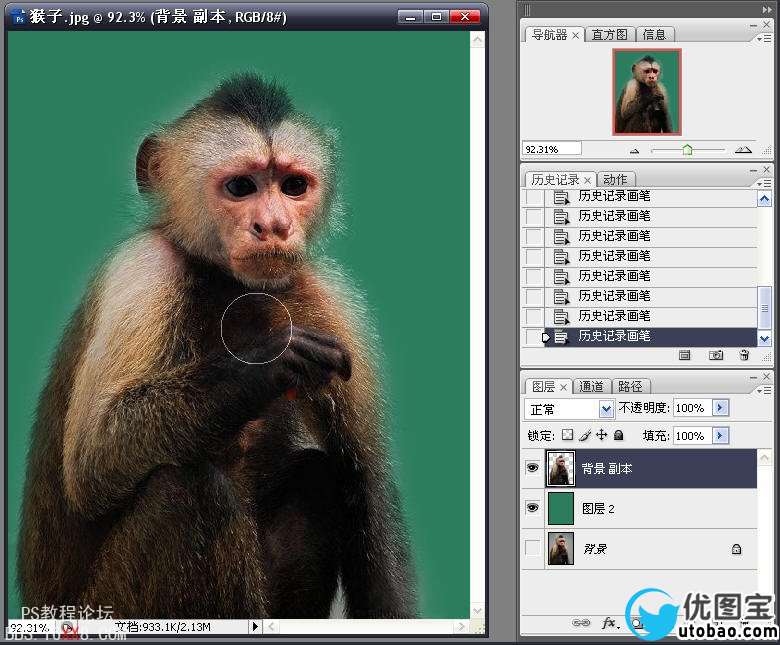Select the 背景 副本 layer name
Viewport: 780px width, 645px height.
pos(607,468)
